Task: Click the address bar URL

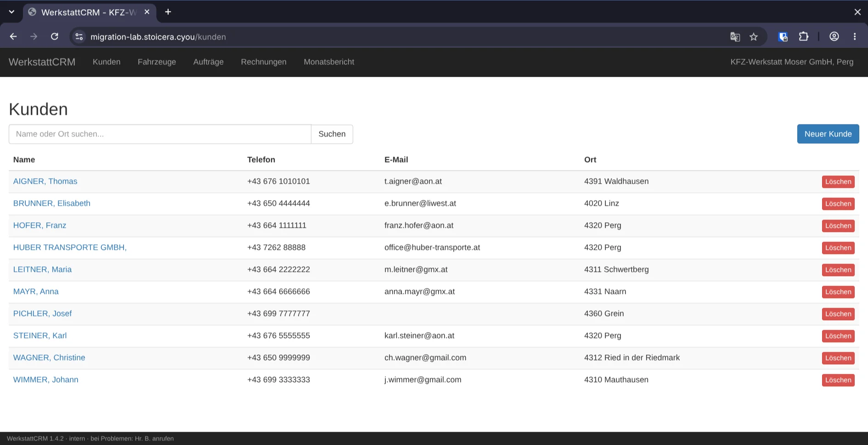Action: 158,37
